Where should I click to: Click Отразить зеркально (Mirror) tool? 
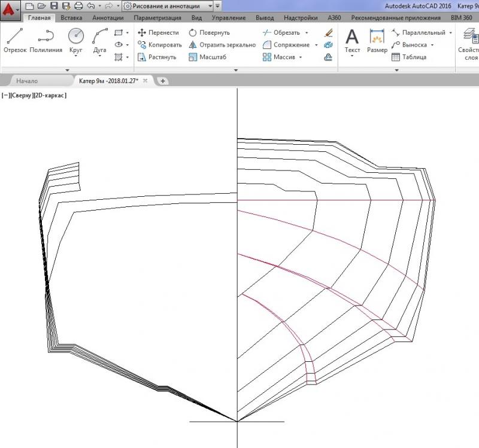point(222,45)
